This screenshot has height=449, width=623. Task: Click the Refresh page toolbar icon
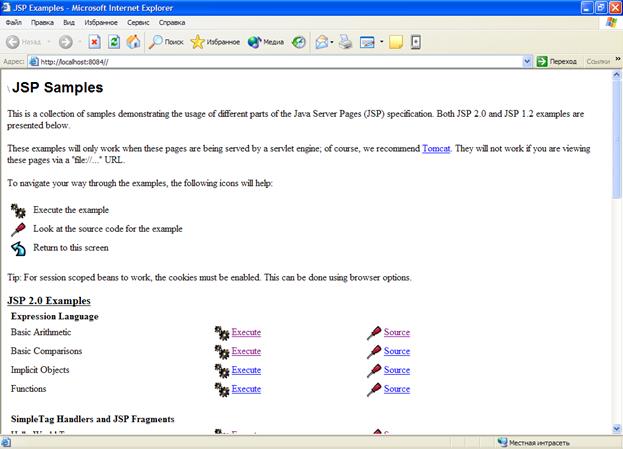[x=114, y=42]
